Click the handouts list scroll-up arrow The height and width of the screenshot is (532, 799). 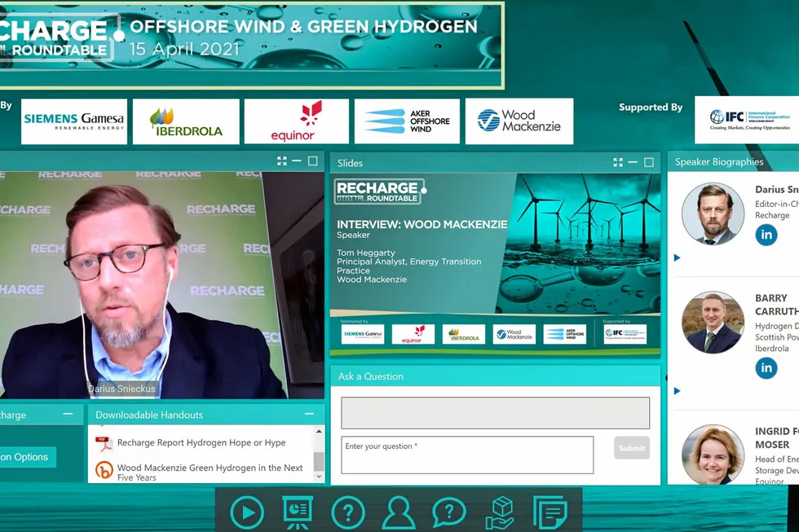click(319, 432)
